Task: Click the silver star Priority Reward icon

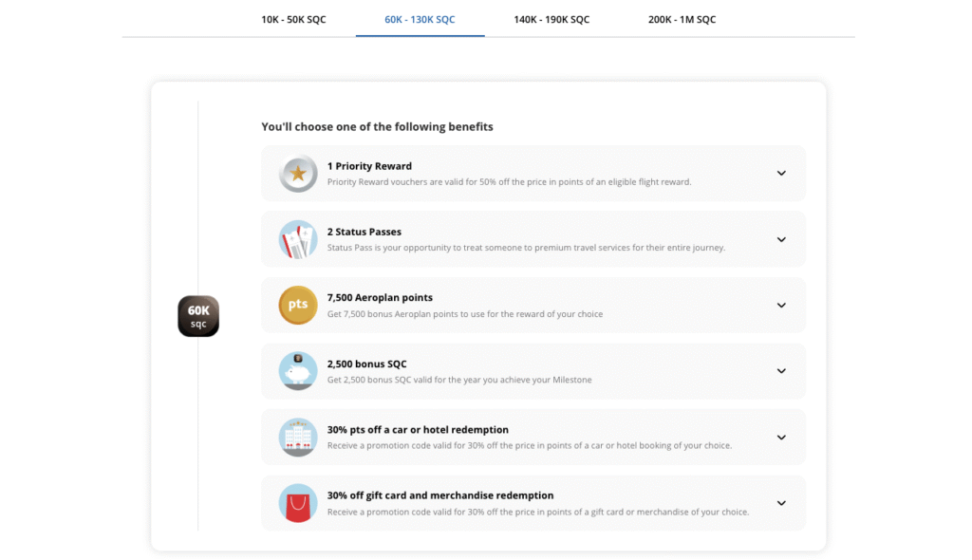Action: [x=298, y=174]
